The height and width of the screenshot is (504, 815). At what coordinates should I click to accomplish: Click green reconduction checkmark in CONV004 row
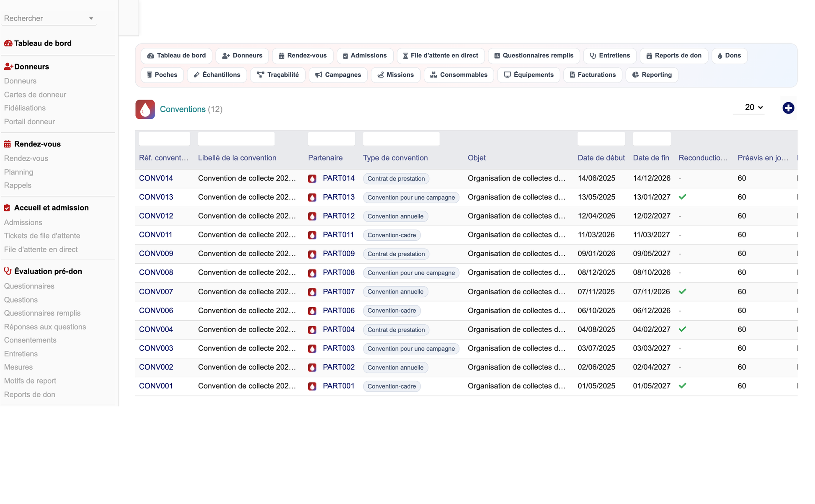[x=683, y=329]
